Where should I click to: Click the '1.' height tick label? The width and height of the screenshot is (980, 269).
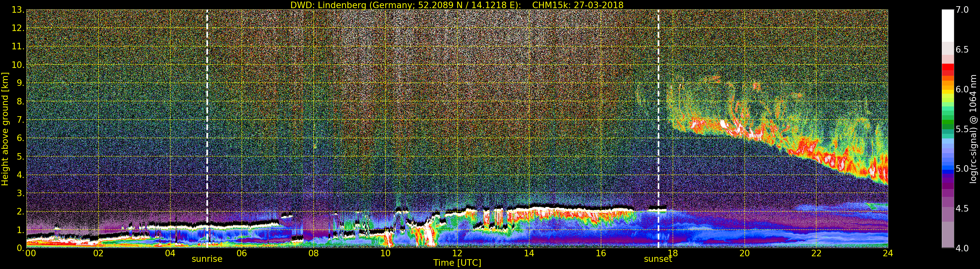[21, 229]
